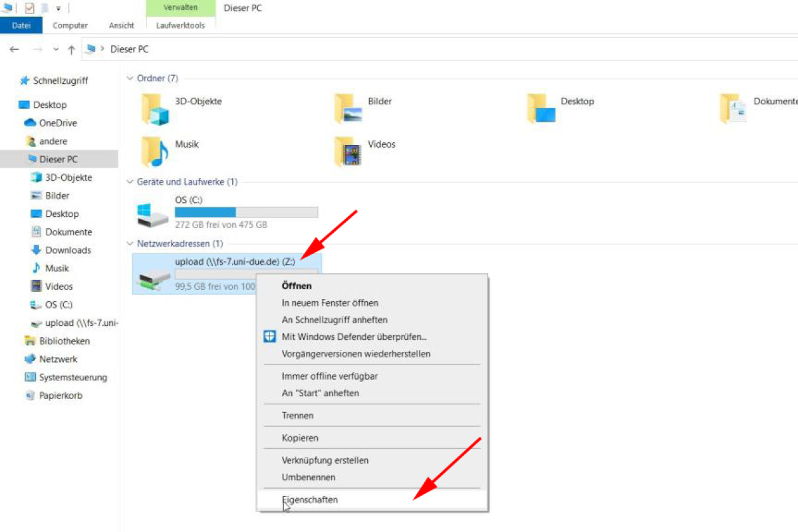Screen dimensions: 798x532
Task: Collapse the Ordner (7) section
Action: coord(130,78)
